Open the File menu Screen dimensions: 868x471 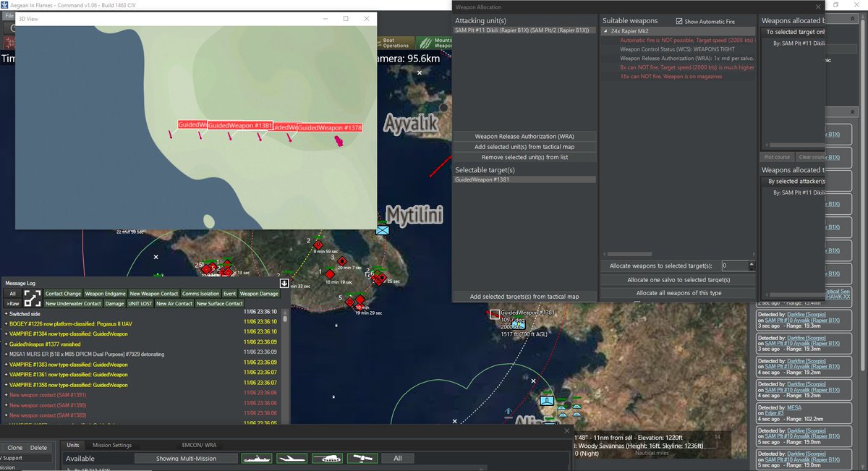click(x=9, y=15)
